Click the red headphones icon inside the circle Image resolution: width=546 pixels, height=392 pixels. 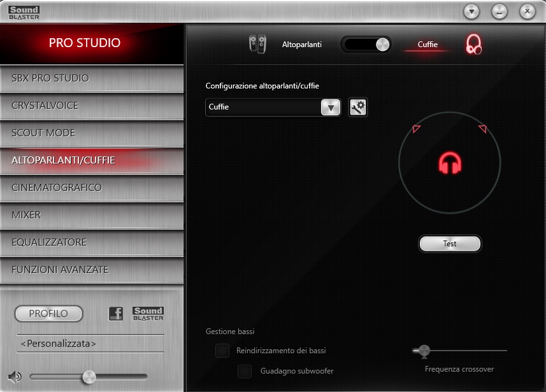(450, 163)
